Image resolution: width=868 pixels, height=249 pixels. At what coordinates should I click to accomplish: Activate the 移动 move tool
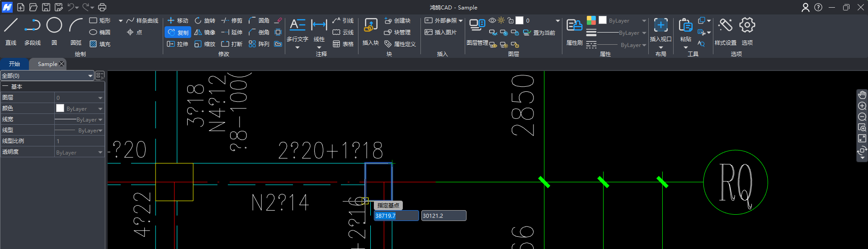point(178,21)
